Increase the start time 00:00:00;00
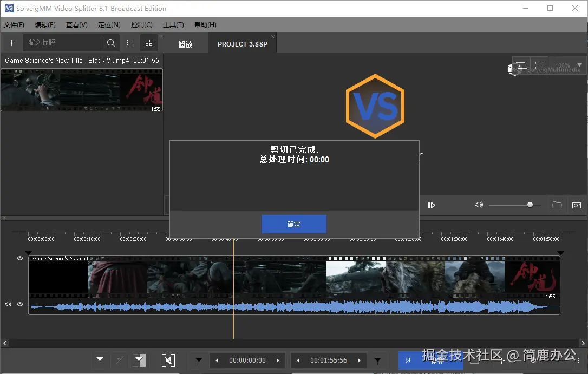 pyautogui.click(x=278, y=360)
